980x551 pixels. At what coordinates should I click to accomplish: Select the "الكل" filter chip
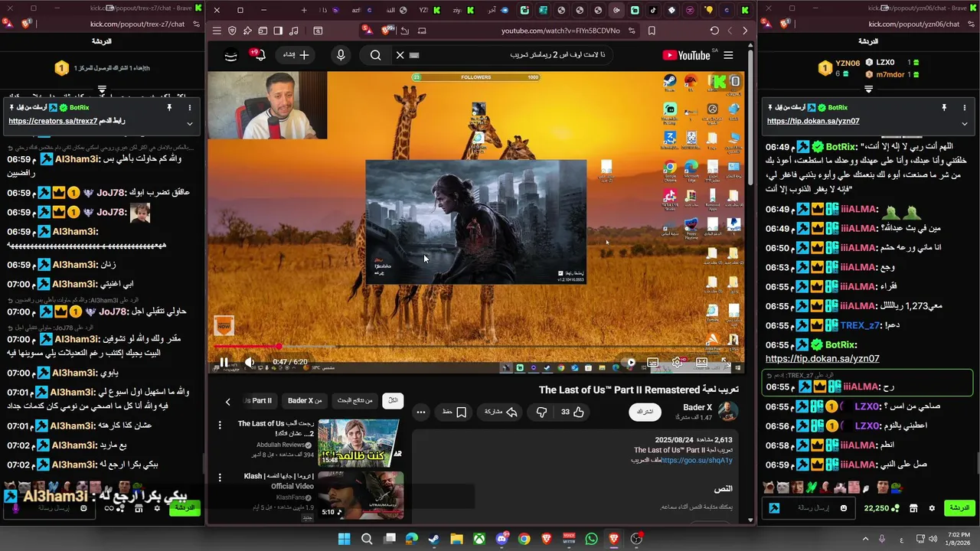click(x=393, y=400)
